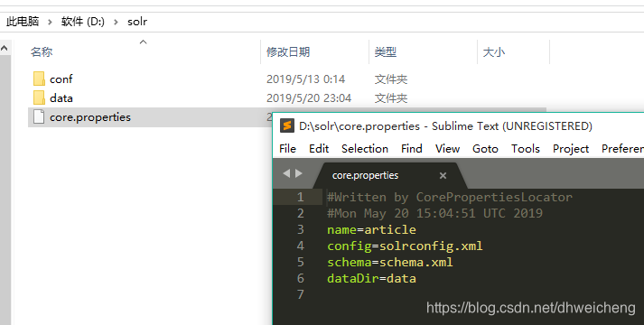Viewport: 644px width, 325px height.
Task: Select the core.properties file icon in Explorer
Action: (x=39, y=117)
